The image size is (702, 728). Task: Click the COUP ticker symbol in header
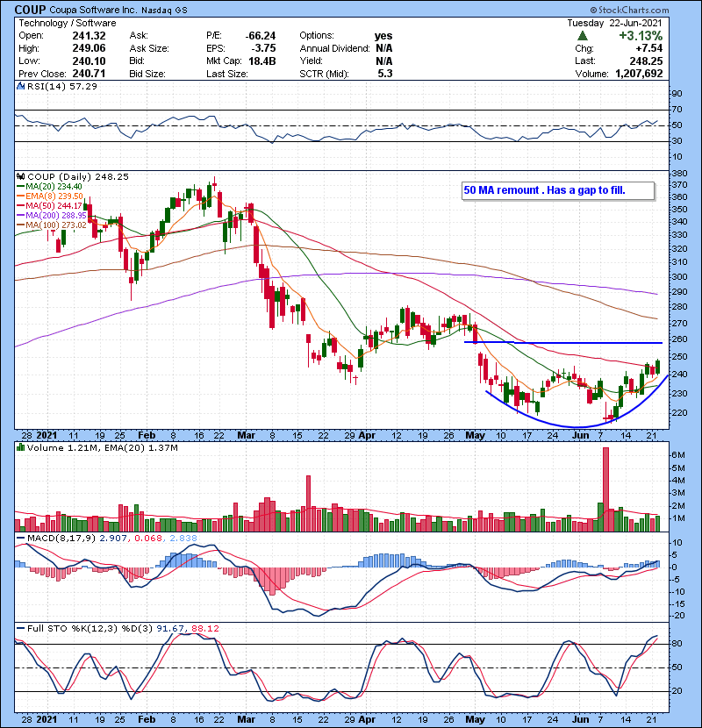click(x=30, y=10)
